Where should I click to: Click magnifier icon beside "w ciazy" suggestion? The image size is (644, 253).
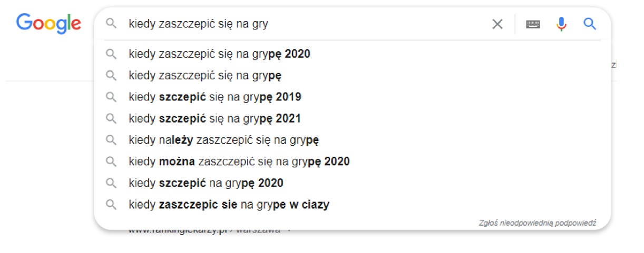tap(111, 205)
